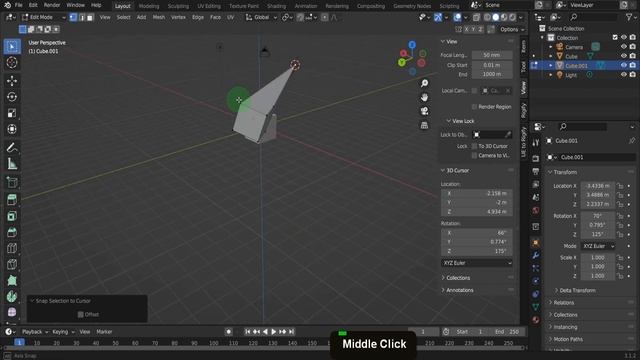Image resolution: width=640 pixels, height=360 pixels.
Task: Open the Keying menu in timeline
Action: 63,332
